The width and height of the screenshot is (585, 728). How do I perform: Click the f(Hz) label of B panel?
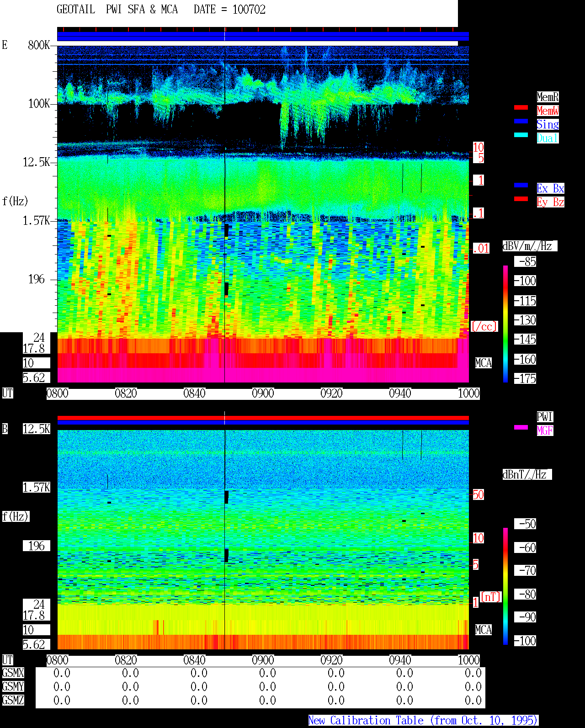coord(16,516)
